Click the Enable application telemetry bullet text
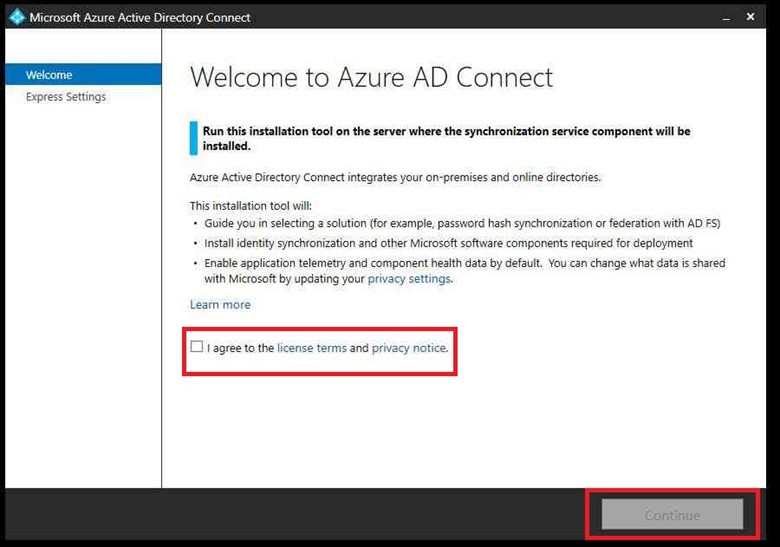The image size is (780, 547). (464, 263)
